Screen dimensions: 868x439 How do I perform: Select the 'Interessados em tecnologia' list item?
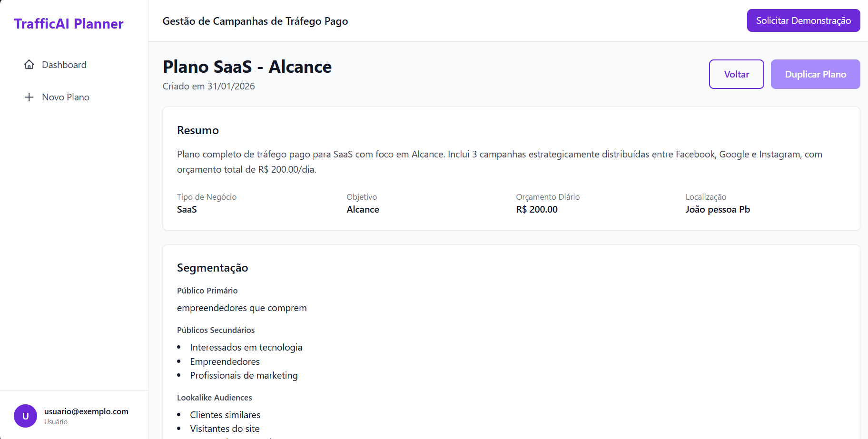[x=246, y=347]
